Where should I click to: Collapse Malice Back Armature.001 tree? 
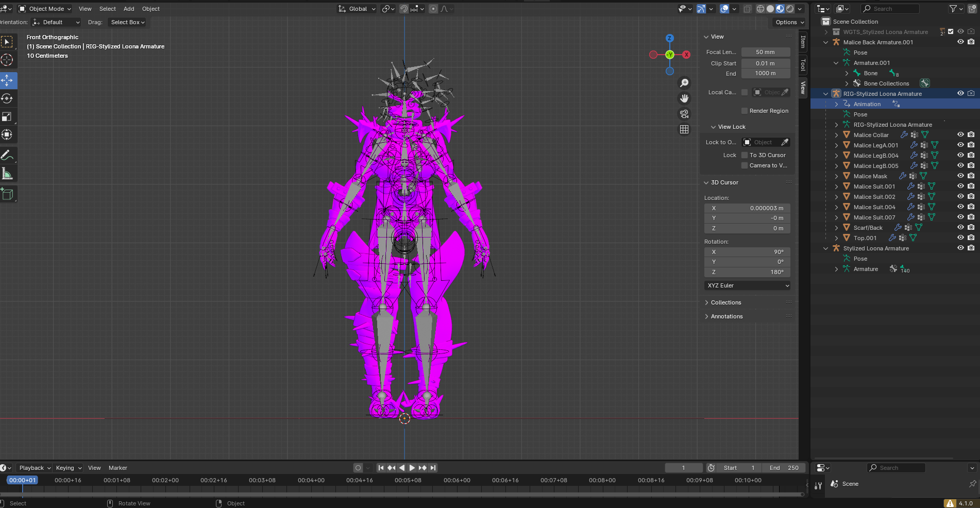[x=826, y=42]
